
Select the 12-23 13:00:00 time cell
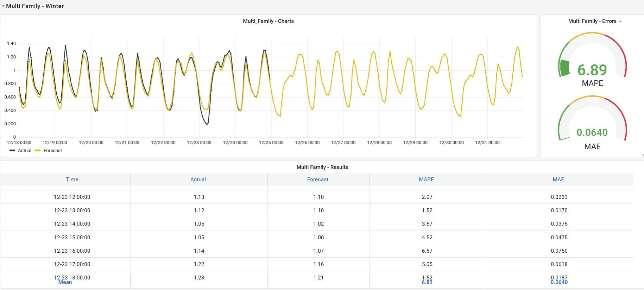pos(72,210)
